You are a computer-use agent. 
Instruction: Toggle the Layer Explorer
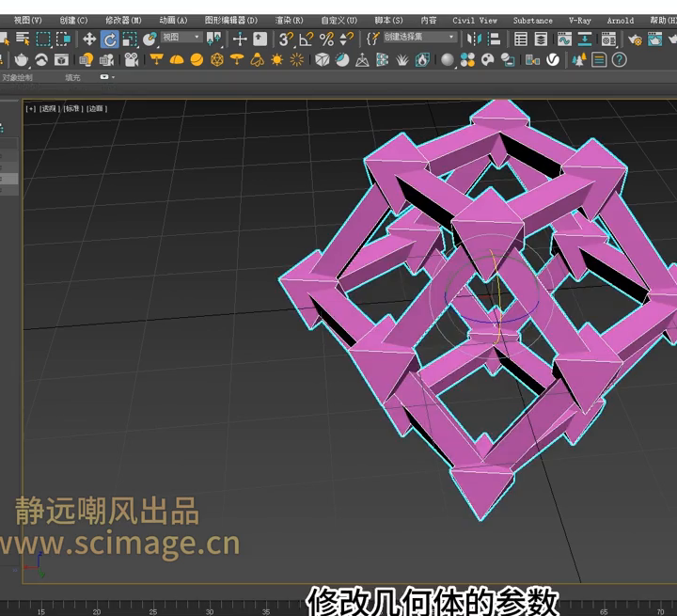(541, 39)
